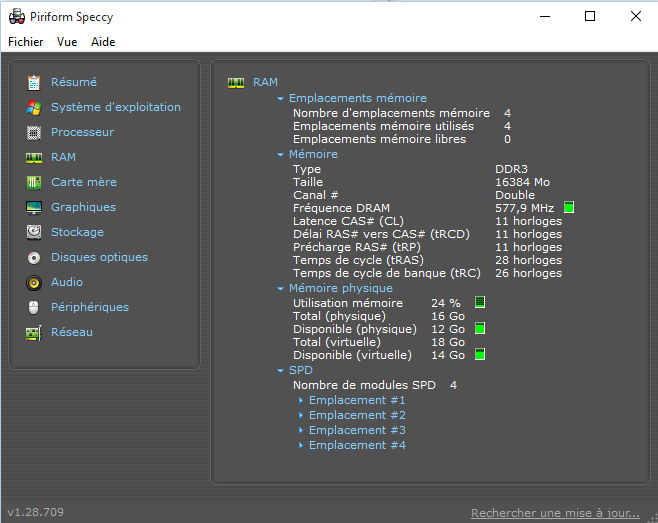Click the graph icon beside Utilisation mémoire
This screenshot has width=658, height=523.
[x=480, y=302]
